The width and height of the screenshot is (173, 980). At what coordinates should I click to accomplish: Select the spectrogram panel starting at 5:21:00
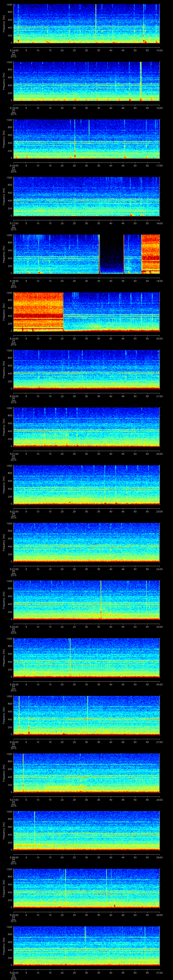tap(86, 427)
